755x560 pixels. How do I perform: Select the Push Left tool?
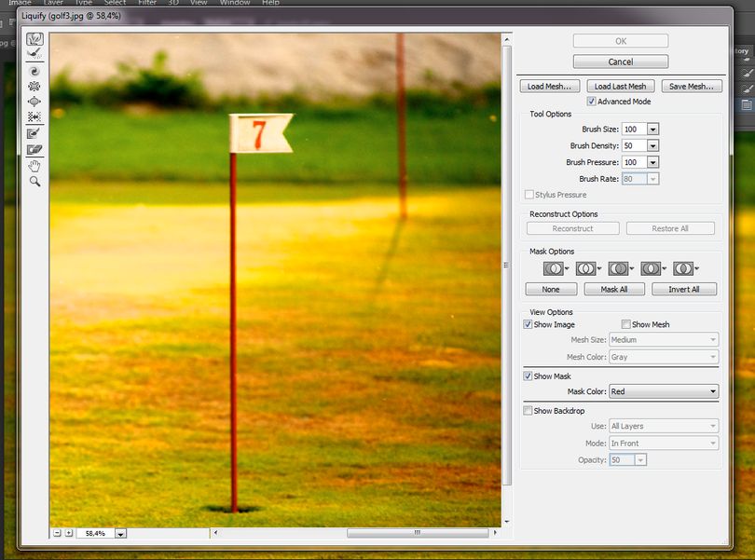point(34,116)
